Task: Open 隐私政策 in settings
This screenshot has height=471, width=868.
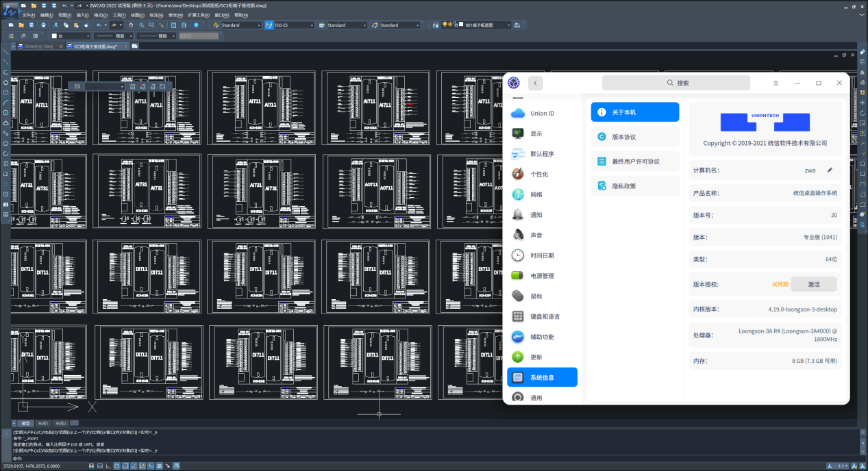Action: coord(635,186)
